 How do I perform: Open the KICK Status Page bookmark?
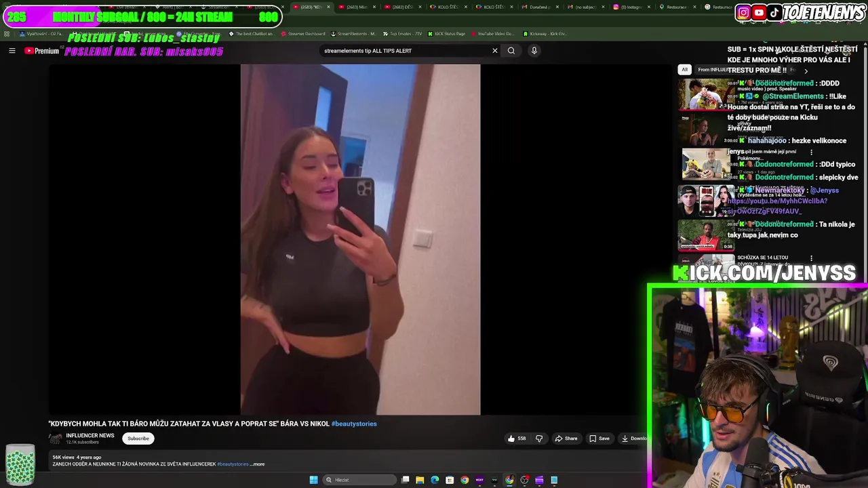[446, 33]
